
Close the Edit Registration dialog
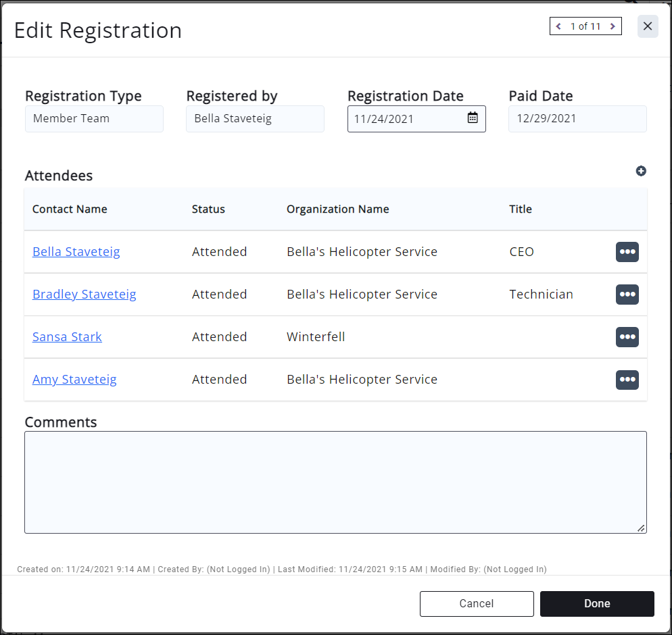pyautogui.click(x=648, y=26)
